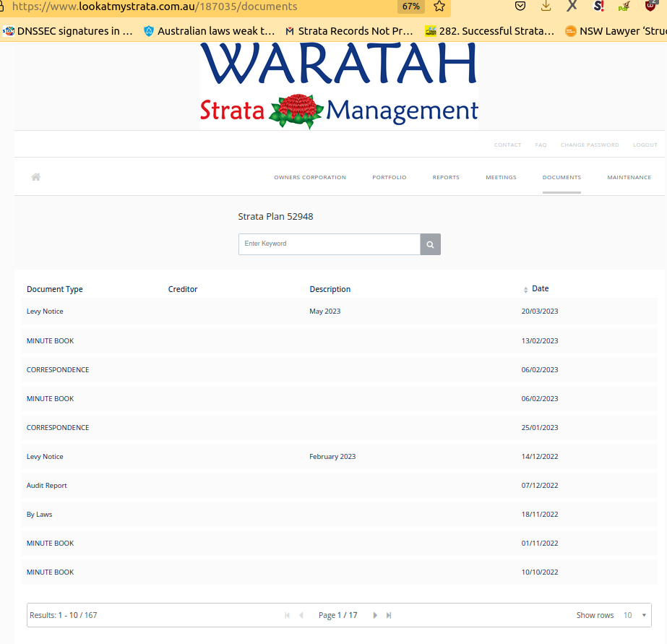Click the uBlock shield extension icon
The height and width of the screenshot is (644, 667).
[x=650, y=6]
